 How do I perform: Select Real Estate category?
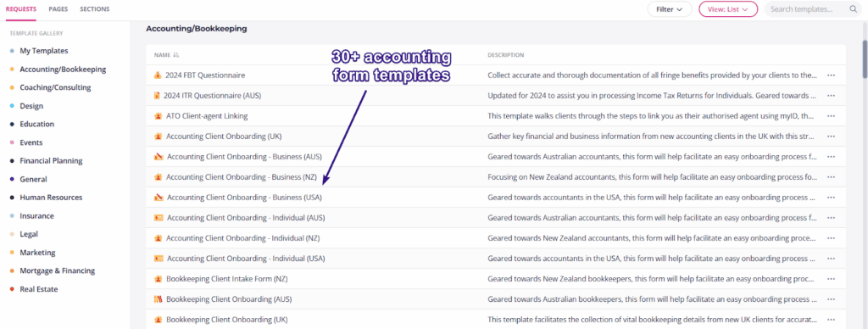click(39, 289)
